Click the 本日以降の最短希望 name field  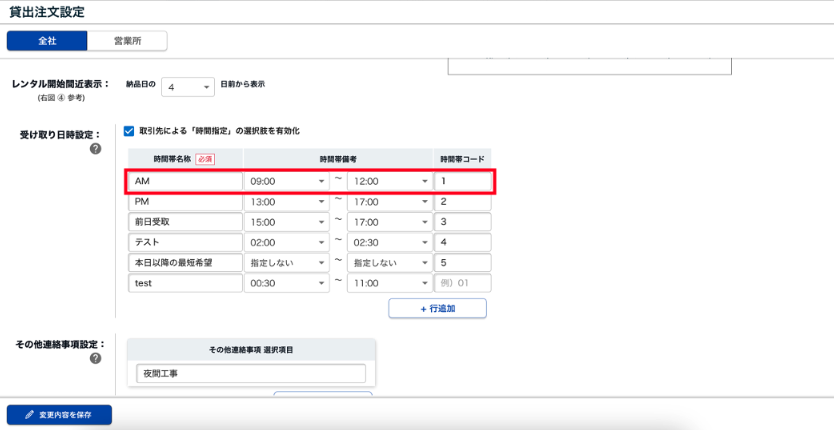tap(184, 263)
